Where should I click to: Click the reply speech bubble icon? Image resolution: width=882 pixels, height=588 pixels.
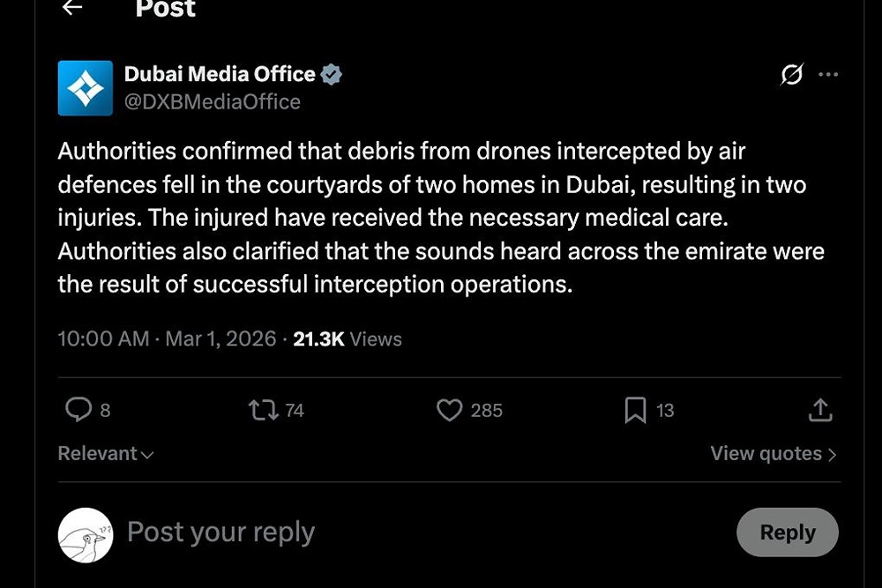tap(79, 410)
